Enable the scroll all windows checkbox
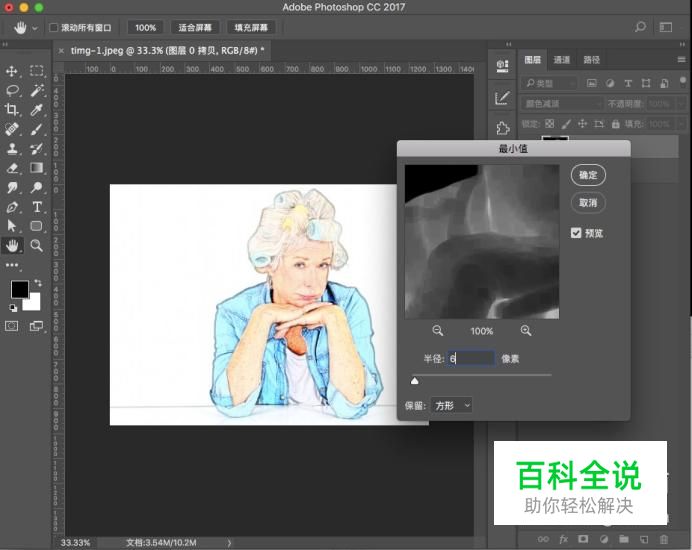The height and width of the screenshot is (550, 692). (x=53, y=27)
